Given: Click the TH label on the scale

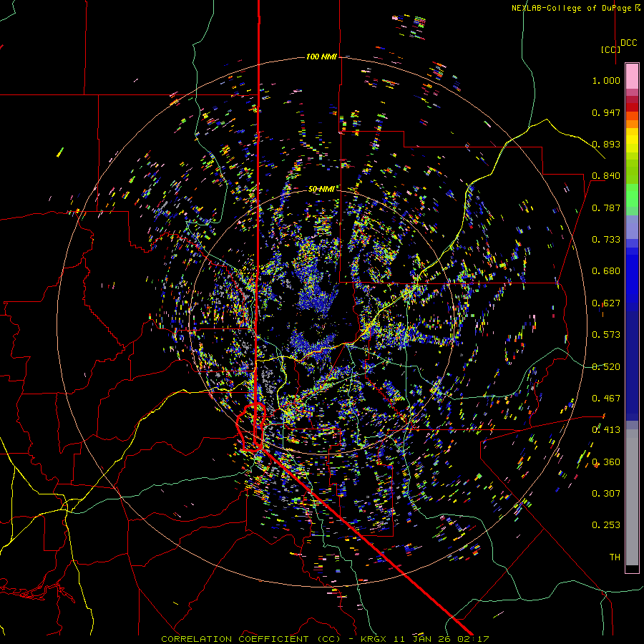Looking at the screenshot, I should [x=615, y=557].
